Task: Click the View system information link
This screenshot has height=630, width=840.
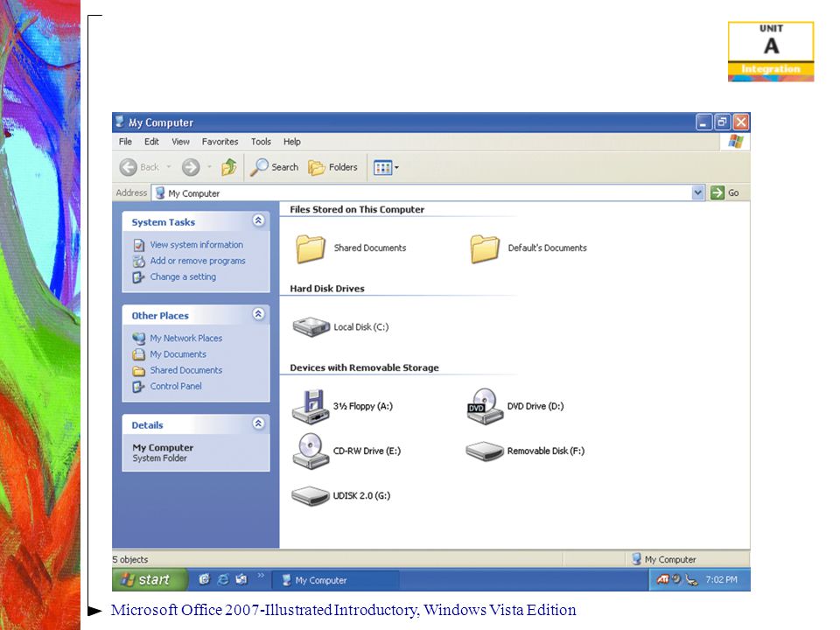Action: (197, 245)
